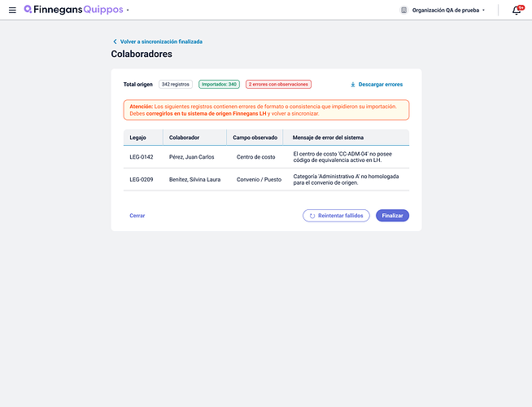Click the Finnegans Quippos logo
Viewport: 532px width, 407px height.
coord(73,10)
